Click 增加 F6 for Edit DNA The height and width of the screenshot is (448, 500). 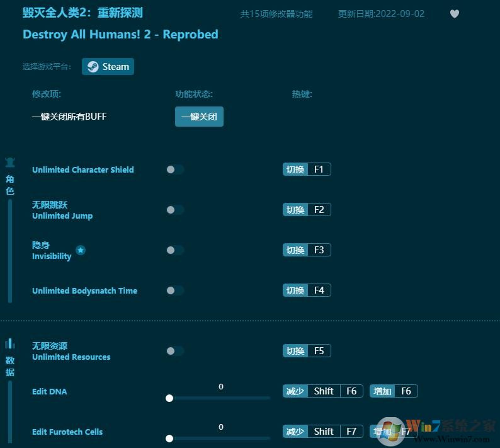pos(394,391)
